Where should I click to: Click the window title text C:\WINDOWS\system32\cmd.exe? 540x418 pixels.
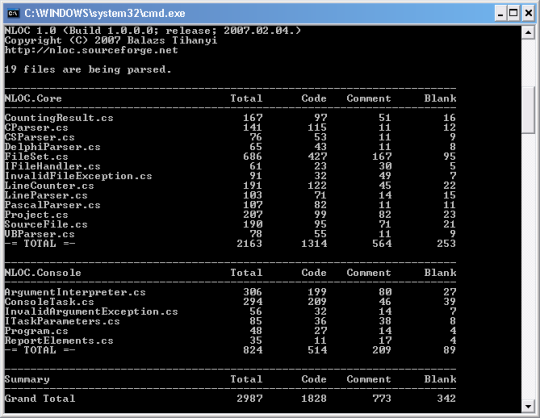pos(105,13)
